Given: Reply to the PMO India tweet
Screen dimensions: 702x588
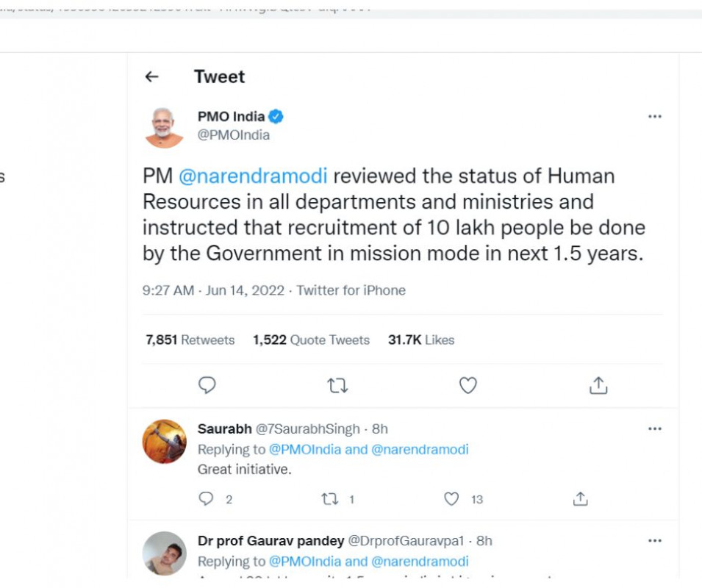Looking at the screenshot, I should point(207,385).
